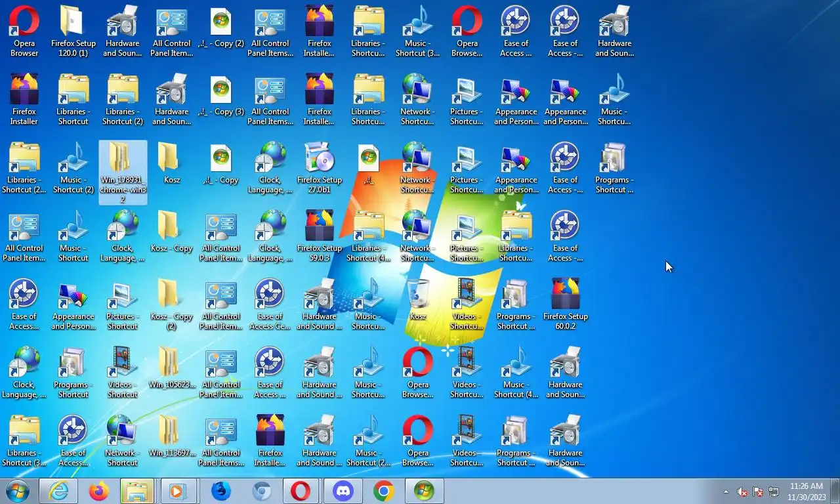The width and height of the screenshot is (840, 504).
Task: Select the Firefox Setup 120.0 (1) desktop icon
Action: pos(73,31)
